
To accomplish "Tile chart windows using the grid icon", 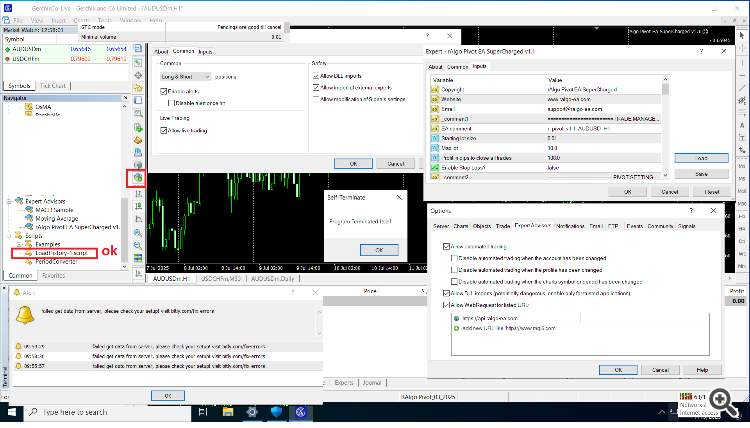I will (x=138, y=258).
